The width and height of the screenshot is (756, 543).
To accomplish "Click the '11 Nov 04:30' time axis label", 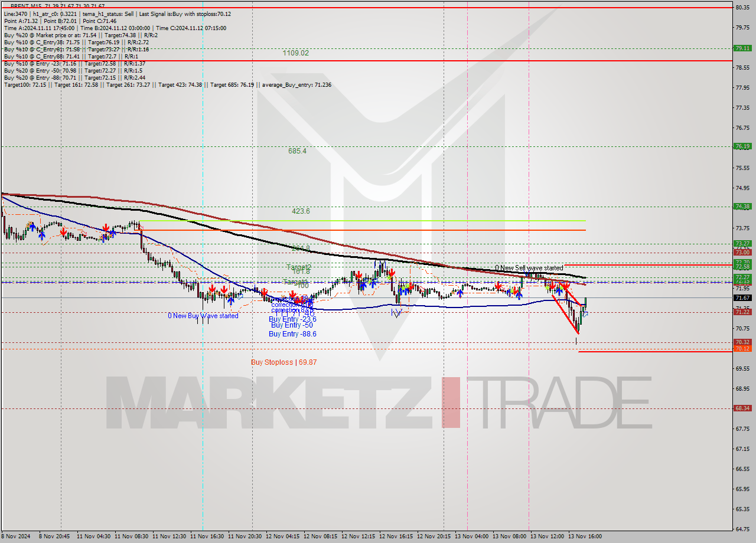I will click(93, 537).
